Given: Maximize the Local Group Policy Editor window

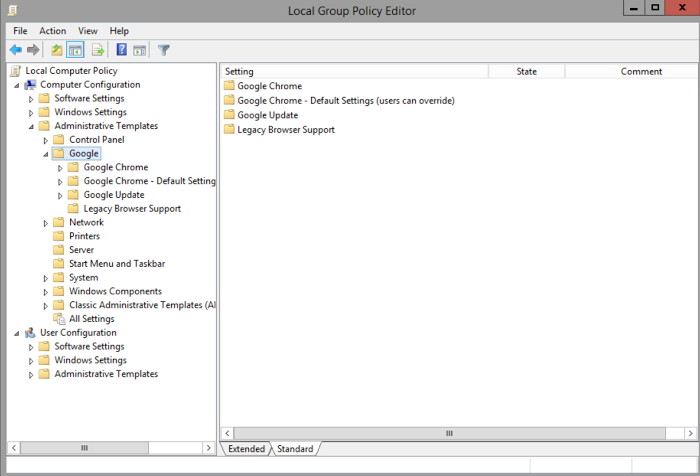Looking at the screenshot, I should pyautogui.click(x=655, y=8).
